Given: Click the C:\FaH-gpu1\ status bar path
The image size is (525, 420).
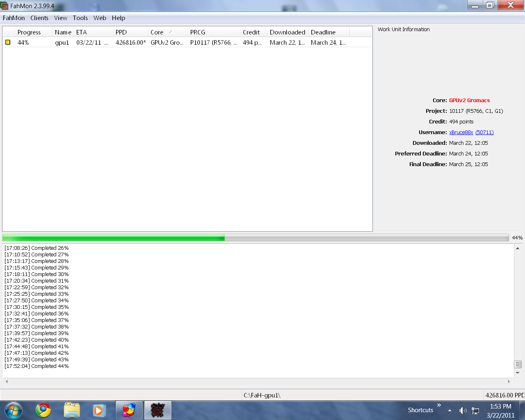Looking at the screenshot, I should [x=262, y=395].
